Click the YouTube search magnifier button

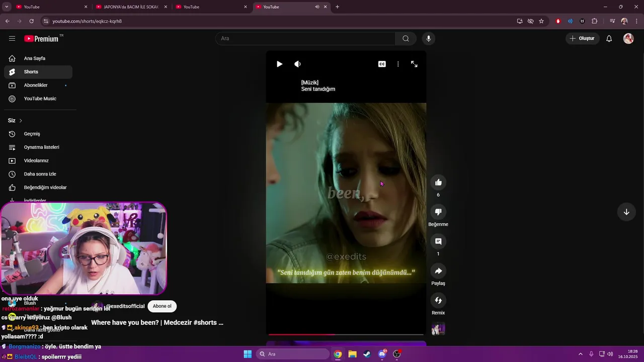[x=406, y=39]
